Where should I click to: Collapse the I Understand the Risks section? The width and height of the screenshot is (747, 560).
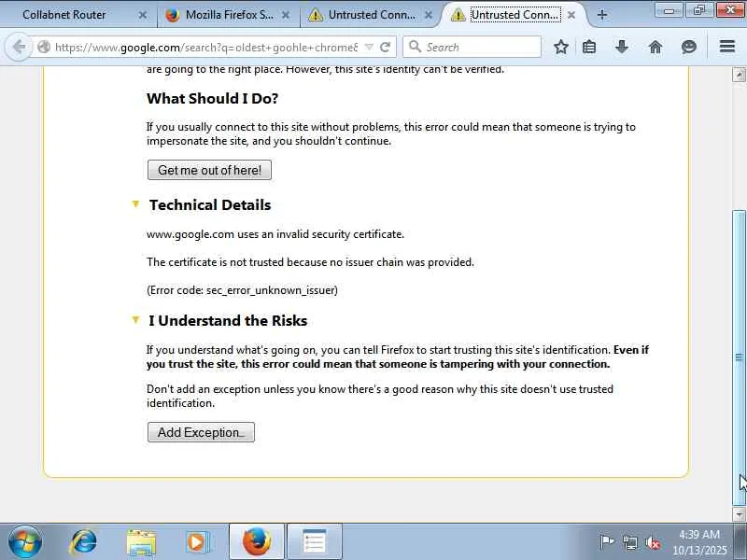tap(135, 320)
